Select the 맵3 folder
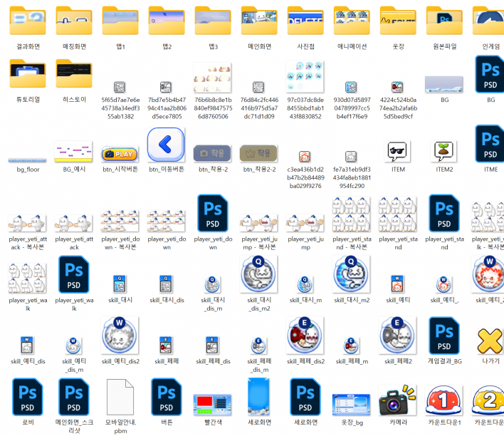Image resolution: width=504 pixels, height=436 pixels. tap(213, 21)
